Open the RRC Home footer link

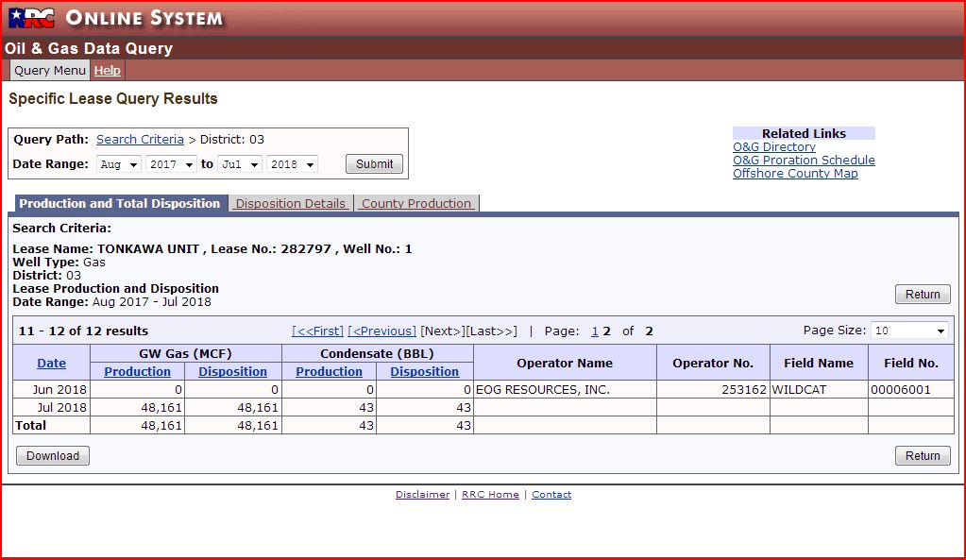pyautogui.click(x=490, y=494)
